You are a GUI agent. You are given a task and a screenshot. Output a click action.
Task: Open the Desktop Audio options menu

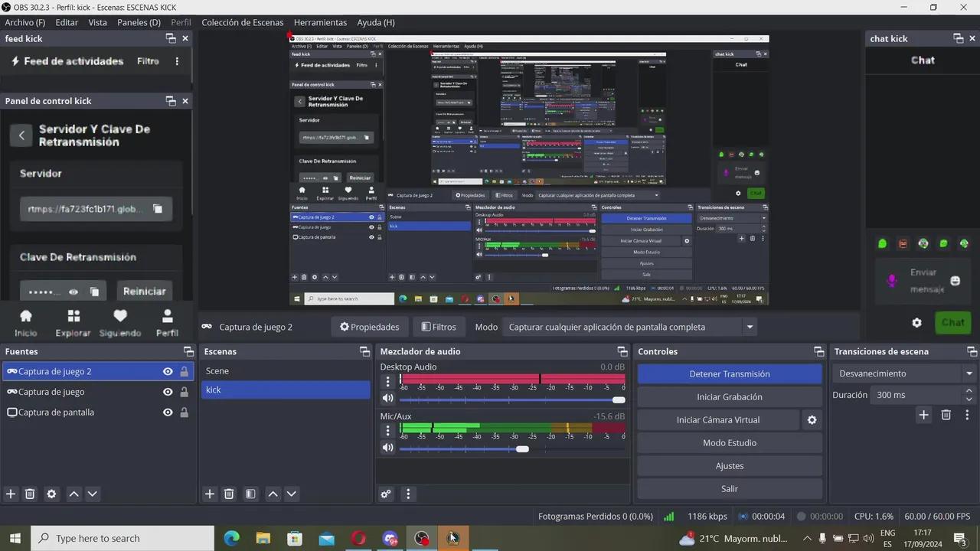point(387,380)
